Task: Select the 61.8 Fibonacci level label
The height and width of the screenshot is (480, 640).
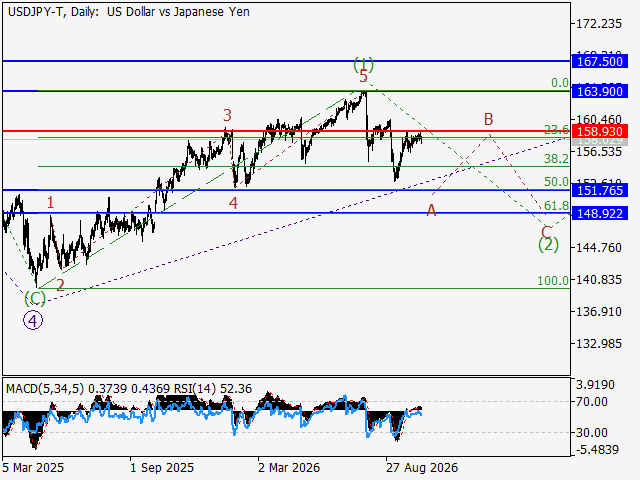Action: click(556, 205)
